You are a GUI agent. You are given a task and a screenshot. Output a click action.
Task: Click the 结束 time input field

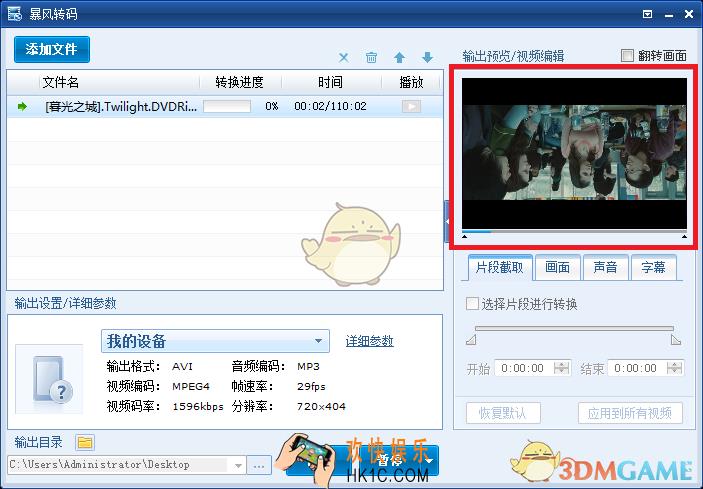(x=637, y=368)
